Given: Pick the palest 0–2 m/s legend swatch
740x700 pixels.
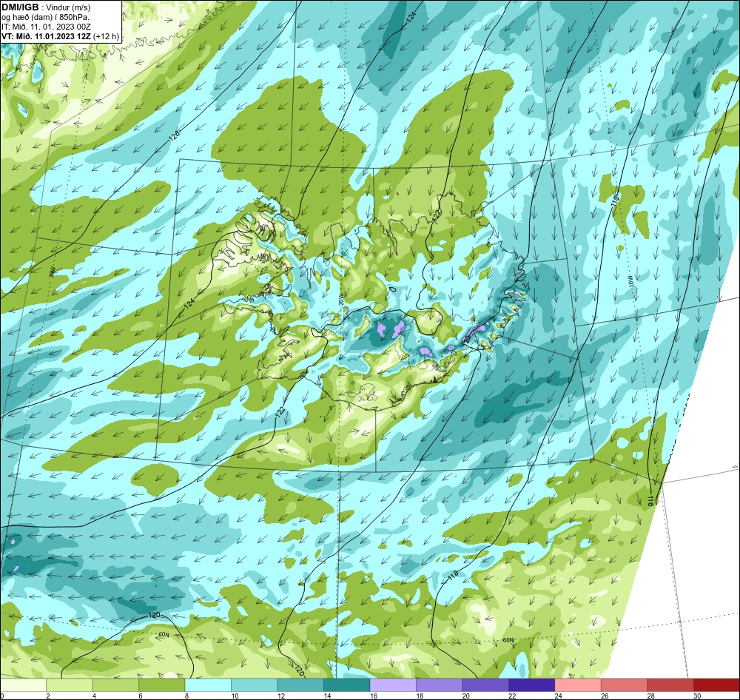Looking at the screenshot, I should [23, 684].
